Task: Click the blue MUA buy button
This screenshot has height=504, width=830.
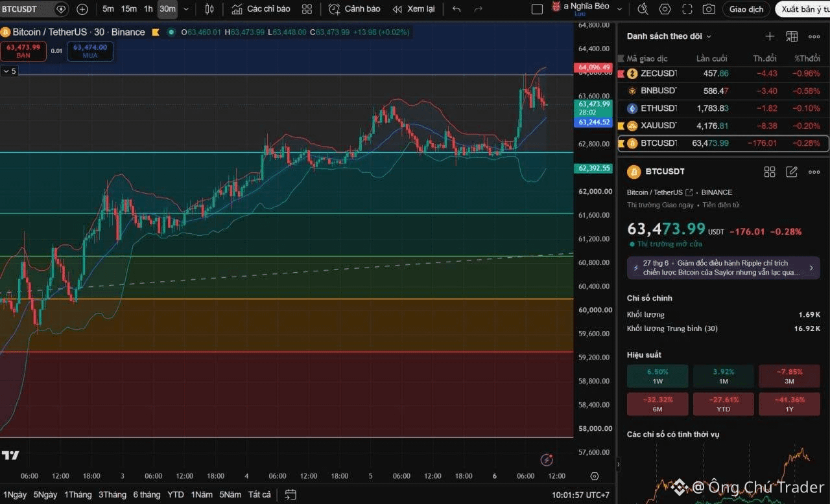Action: tap(90, 51)
